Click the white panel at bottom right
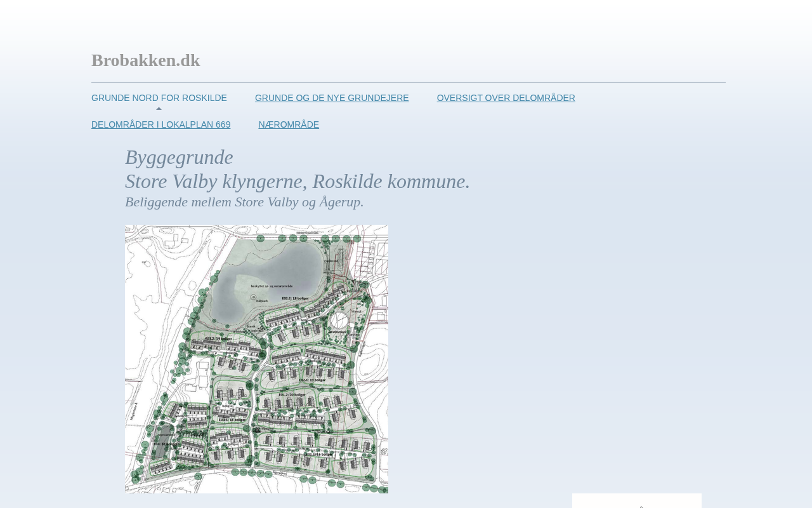The height and width of the screenshot is (508, 812). [x=636, y=500]
